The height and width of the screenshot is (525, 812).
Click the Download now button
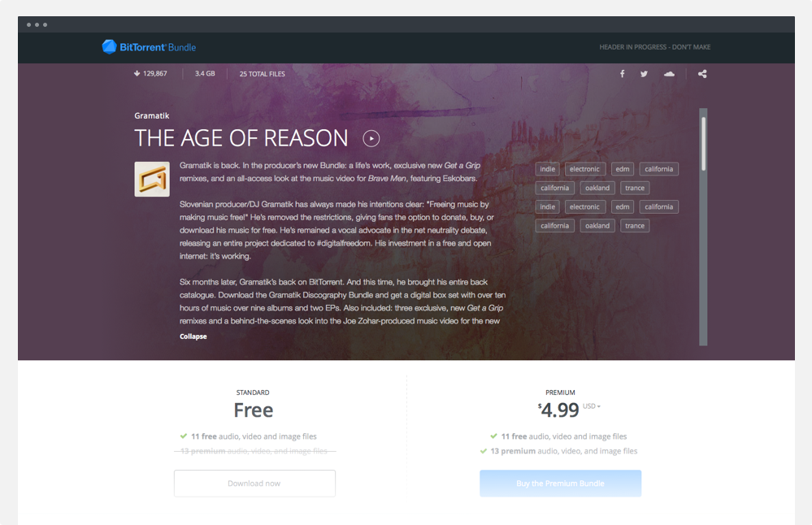click(x=254, y=483)
